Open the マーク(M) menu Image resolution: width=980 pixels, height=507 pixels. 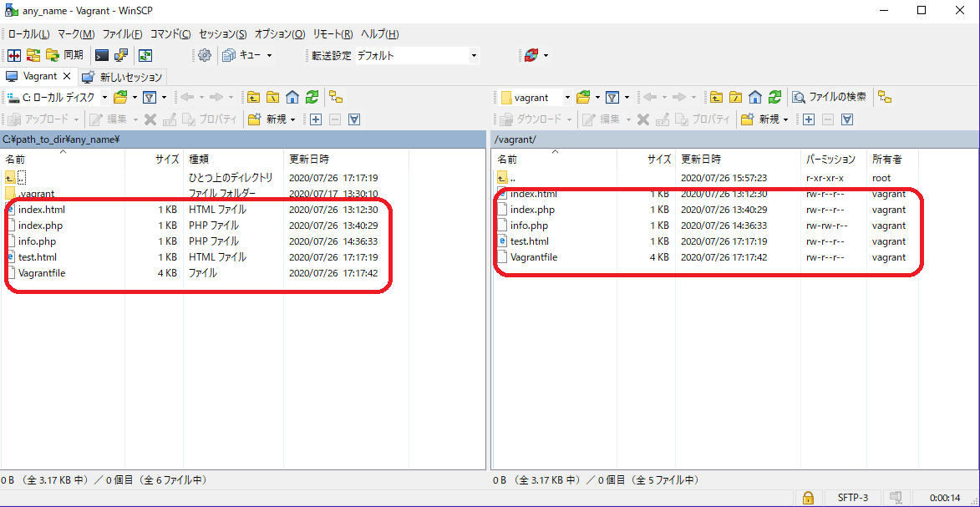[x=76, y=33]
